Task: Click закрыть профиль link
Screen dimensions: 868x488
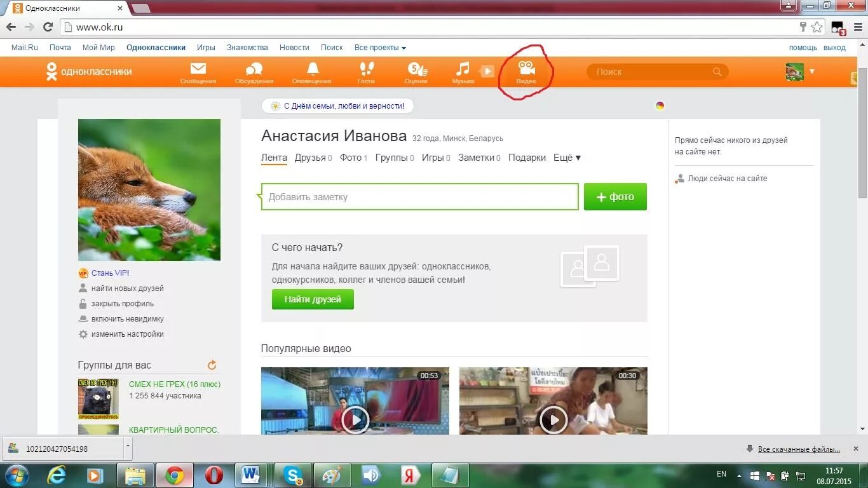Action: (123, 304)
